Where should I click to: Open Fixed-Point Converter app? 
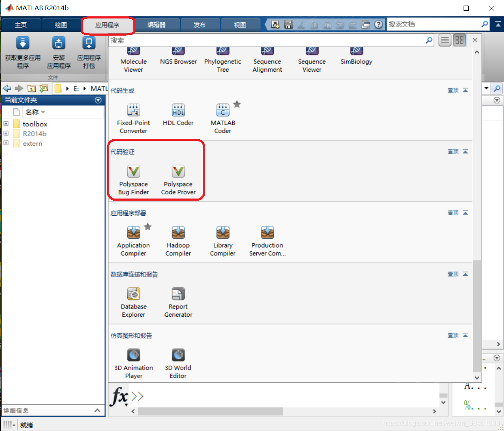[x=133, y=119]
